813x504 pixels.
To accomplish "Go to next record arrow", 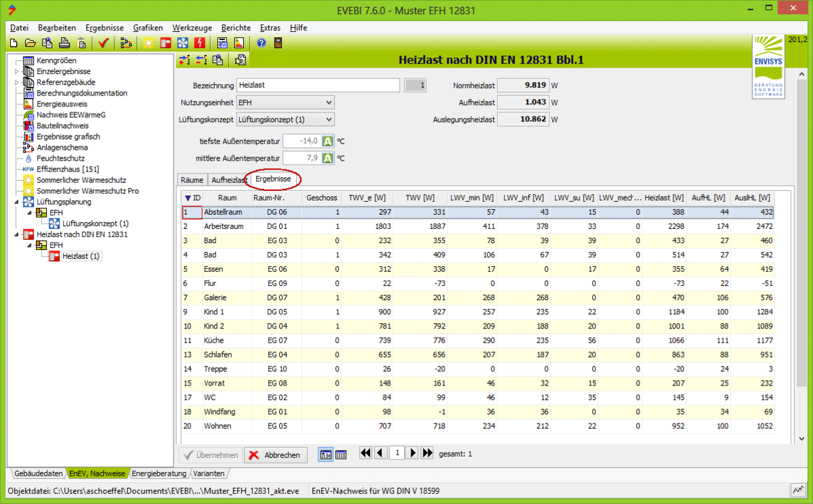I will pos(413,453).
